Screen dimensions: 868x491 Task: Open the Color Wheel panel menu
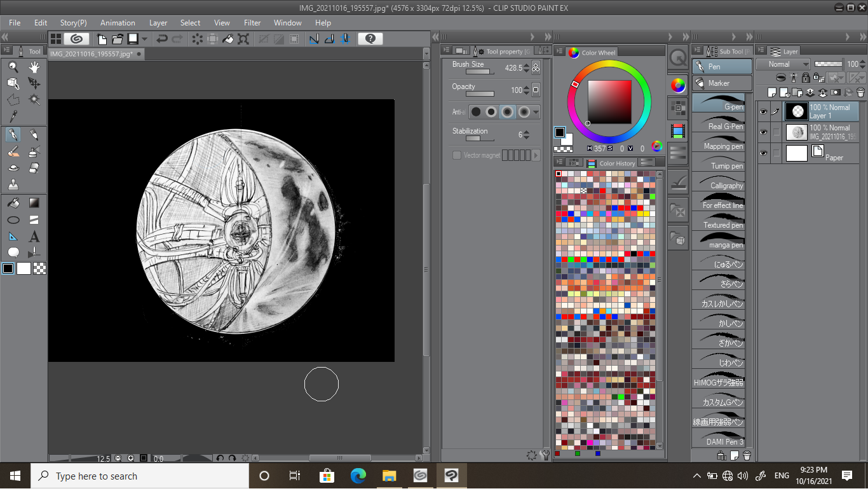pos(560,52)
